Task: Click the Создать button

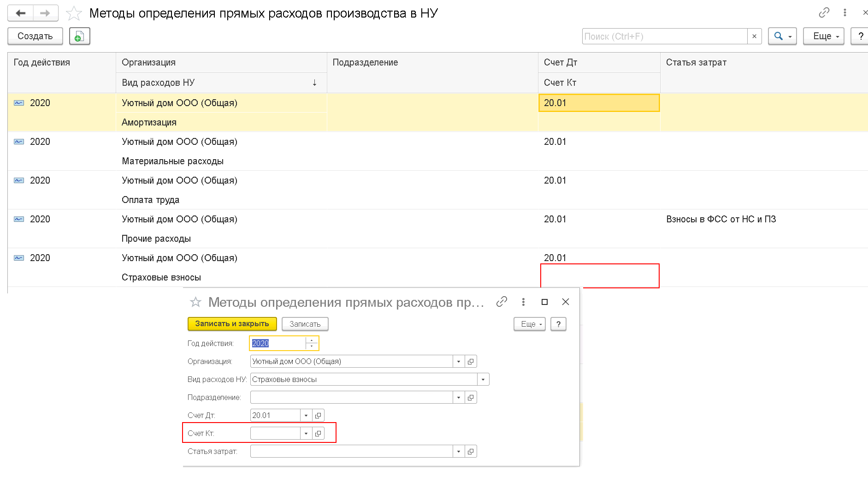Action: click(x=35, y=36)
